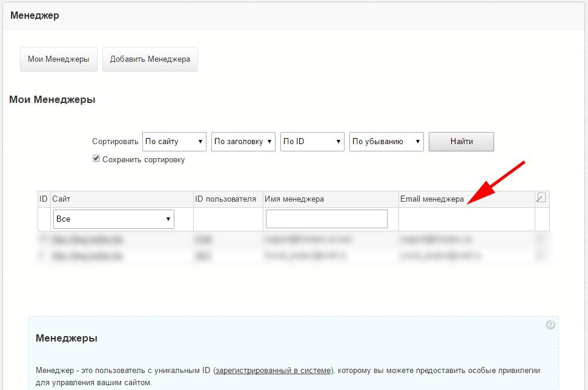Click the edit icon in second manager row
588x390 pixels.
tap(541, 256)
